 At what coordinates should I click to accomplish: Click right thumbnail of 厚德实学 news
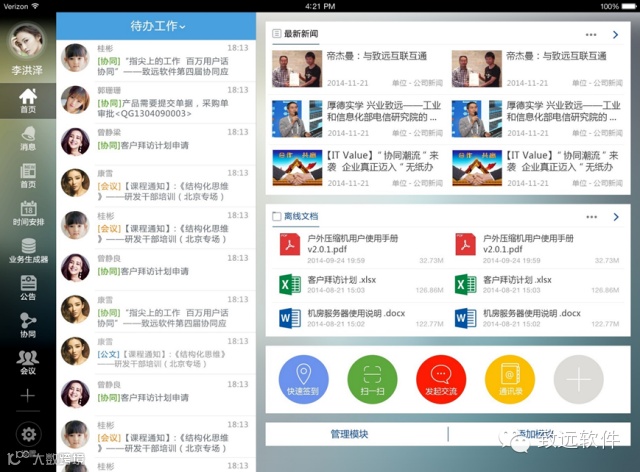tap(477, 119)
